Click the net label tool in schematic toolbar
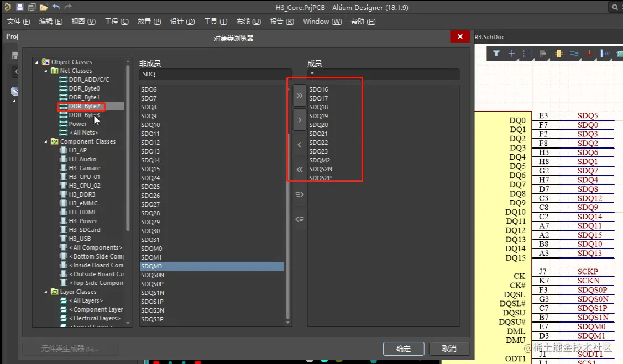This screenshot has width=623, height=364. tap(605, 54)
